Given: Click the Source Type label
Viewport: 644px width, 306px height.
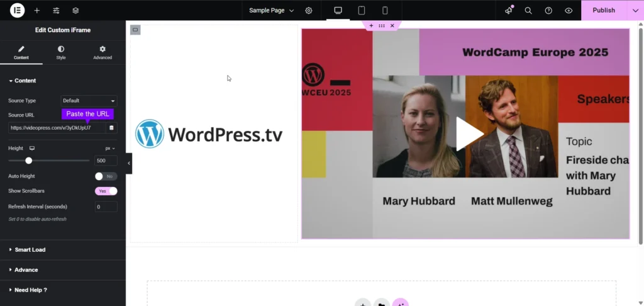Looking at the screenshot, I should [x=22, y=101].
